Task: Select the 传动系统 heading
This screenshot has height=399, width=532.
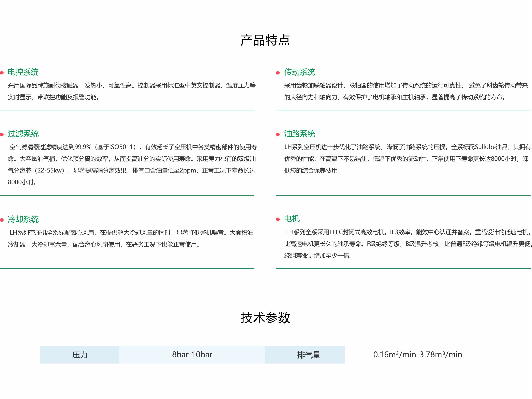Action: pyautogui.click(x=299, y=72)
